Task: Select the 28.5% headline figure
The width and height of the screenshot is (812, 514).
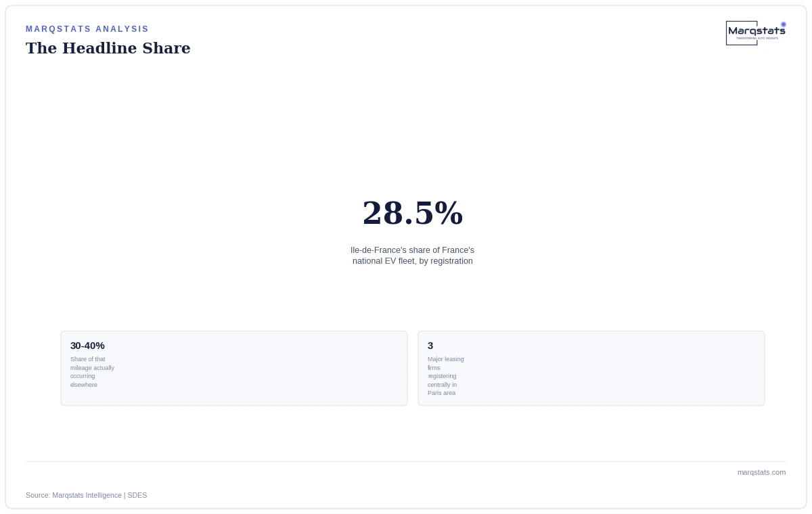Action: pyautogui.click(x=413, y=213)
